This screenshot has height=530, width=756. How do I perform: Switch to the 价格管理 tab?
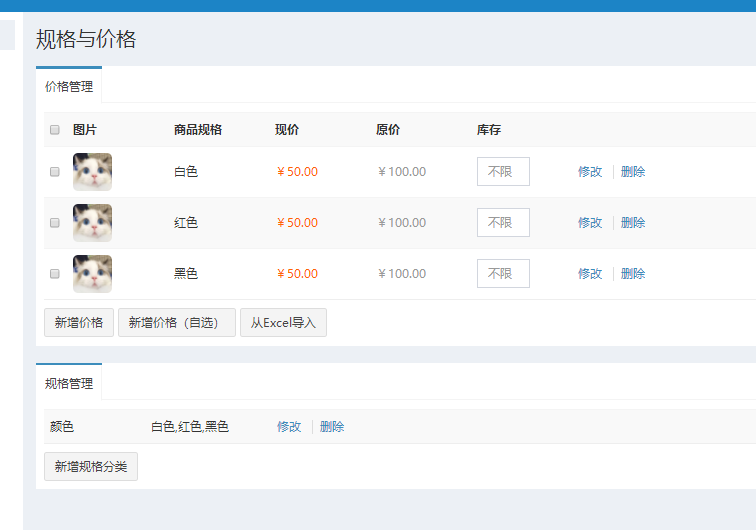click(x=69, y=86)
